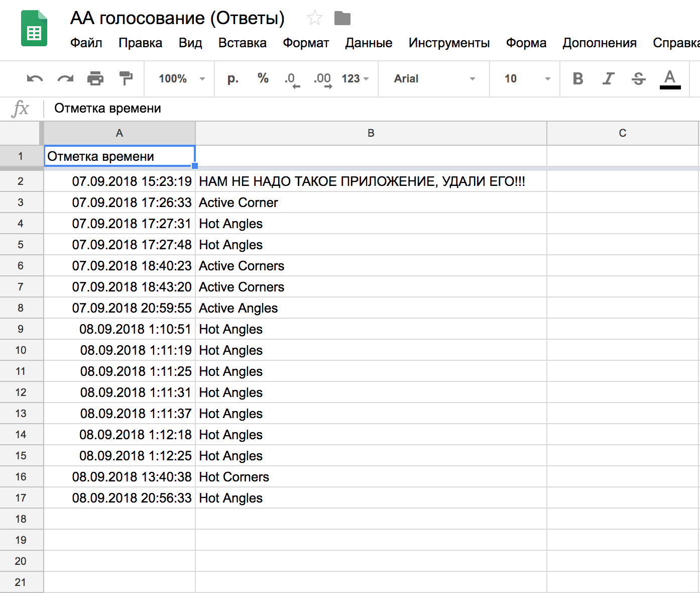
Task: Select the Paint format tool
Action: [126, 79]
